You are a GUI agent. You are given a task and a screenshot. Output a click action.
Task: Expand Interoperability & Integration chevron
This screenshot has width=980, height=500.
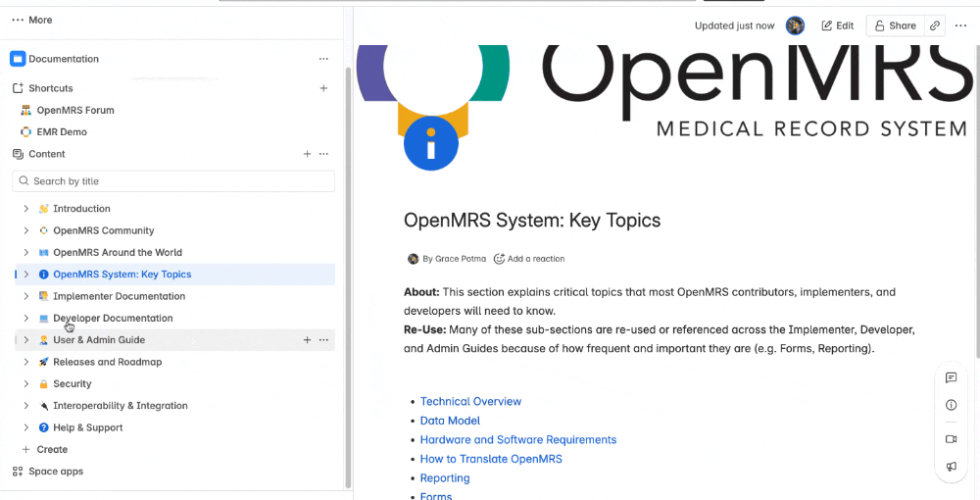[x=26, y=406]
